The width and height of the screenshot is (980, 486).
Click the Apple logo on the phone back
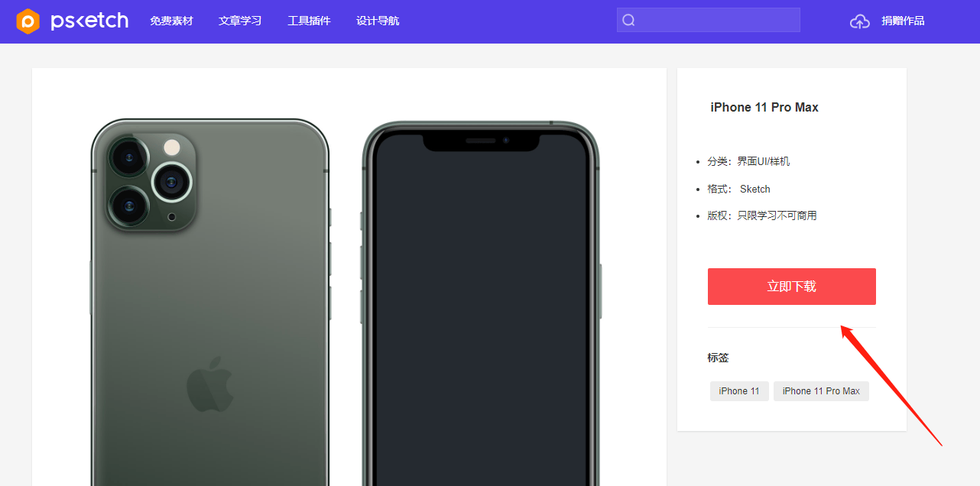coord(209,384)
